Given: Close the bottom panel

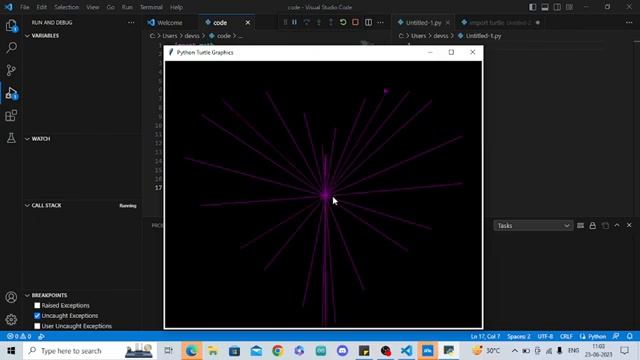Looking at the screenshot, I should point(629,225).
